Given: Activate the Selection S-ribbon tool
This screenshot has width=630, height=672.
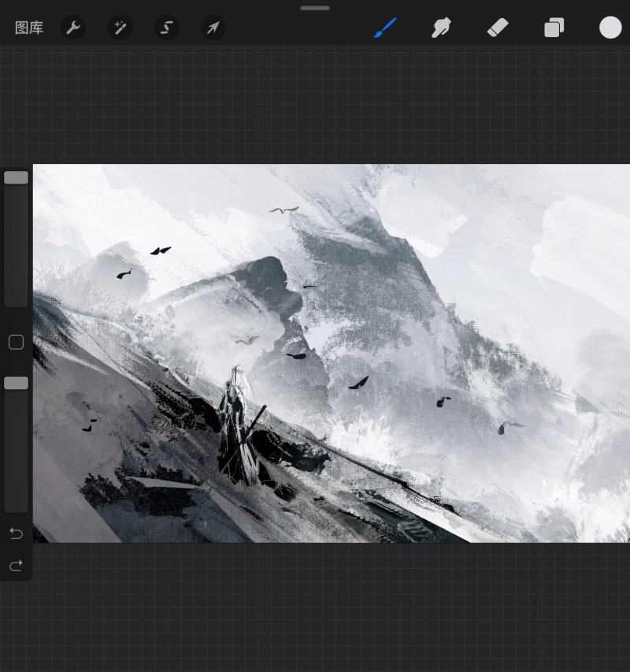Looking at the screenshot, I should pyautogui.click(x=167, y=28).
